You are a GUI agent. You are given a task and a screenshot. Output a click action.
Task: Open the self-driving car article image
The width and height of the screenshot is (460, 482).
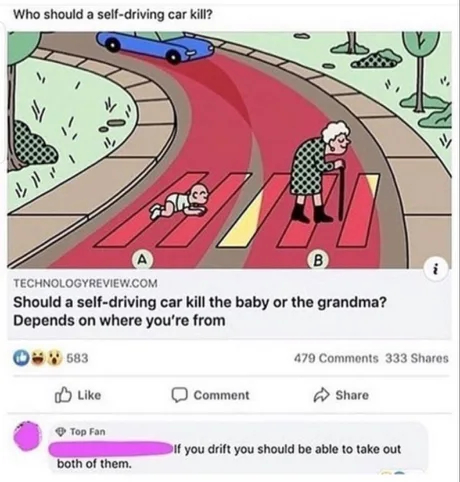(x=230, y=150)
